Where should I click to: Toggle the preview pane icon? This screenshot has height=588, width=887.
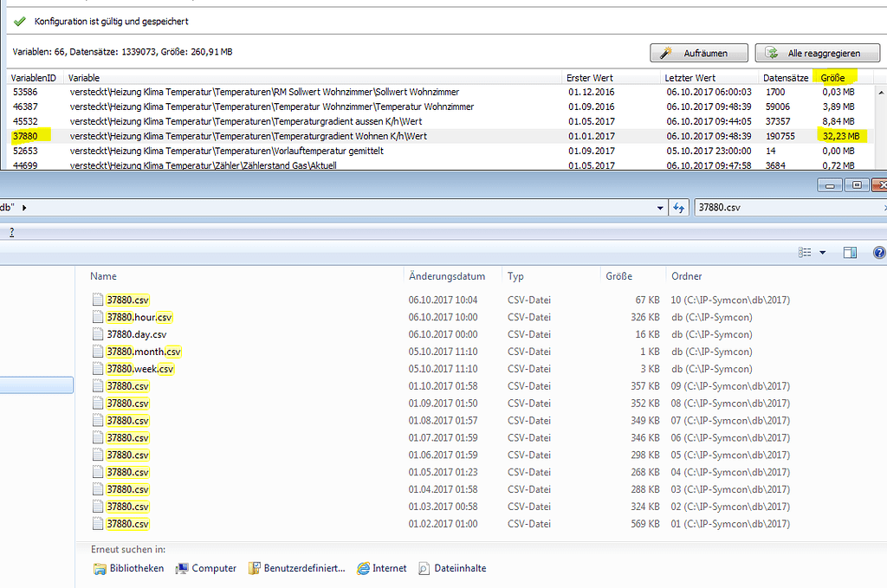point(850,252)
